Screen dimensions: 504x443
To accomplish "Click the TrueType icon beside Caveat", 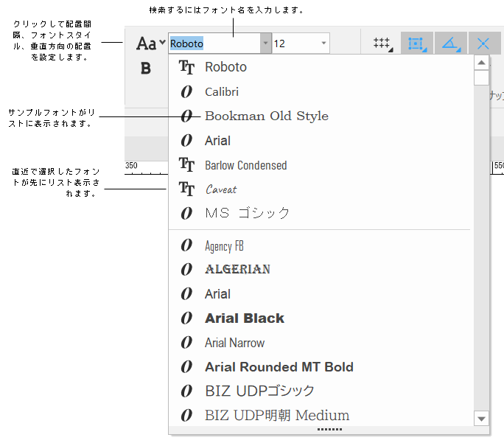I will tap(187, 189).
